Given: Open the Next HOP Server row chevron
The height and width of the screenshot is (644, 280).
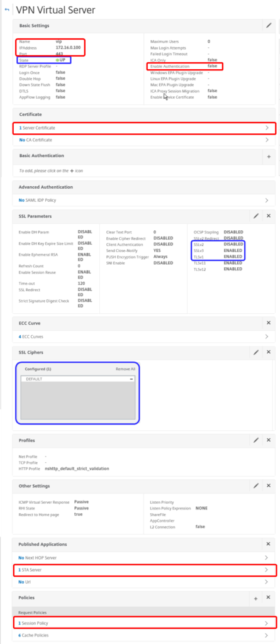Looking at the screenshot, I should pos(267,558).
